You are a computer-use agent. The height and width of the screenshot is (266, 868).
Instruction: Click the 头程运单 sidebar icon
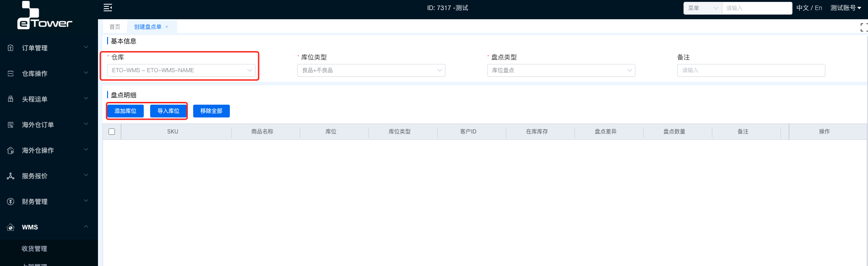point(11,99)
